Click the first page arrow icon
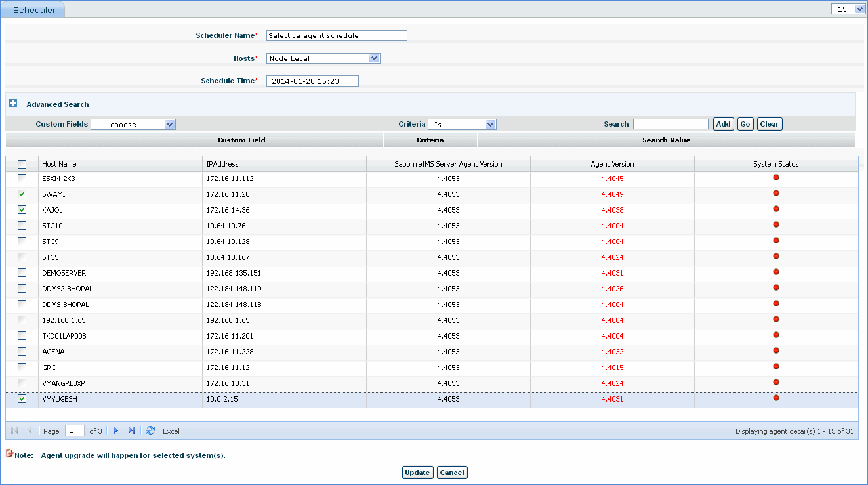The width and height of the screenshot is (868, 485). coord(15,431)
